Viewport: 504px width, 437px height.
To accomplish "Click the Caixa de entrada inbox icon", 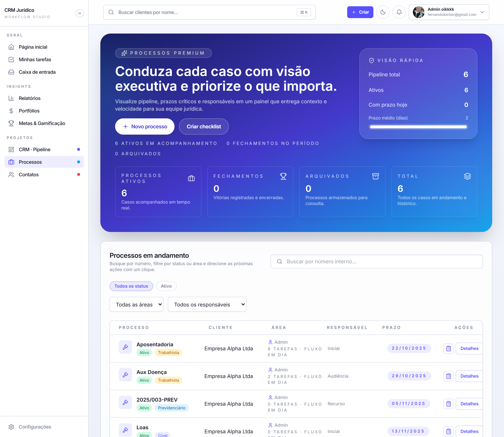I will tap(11, 72).
